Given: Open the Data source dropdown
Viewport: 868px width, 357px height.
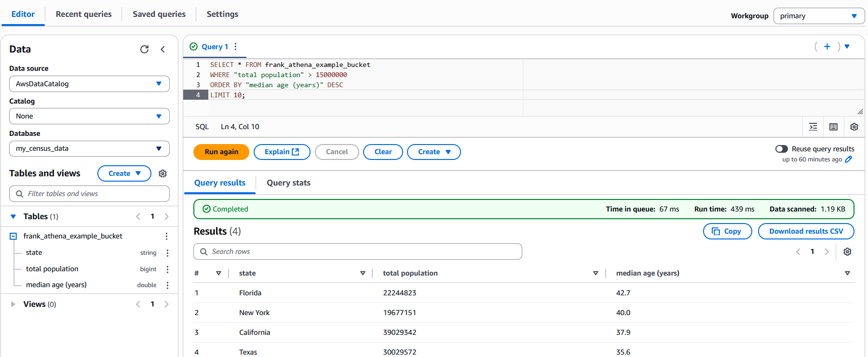Looking at the screenshot, I should [x=89, y=84].
